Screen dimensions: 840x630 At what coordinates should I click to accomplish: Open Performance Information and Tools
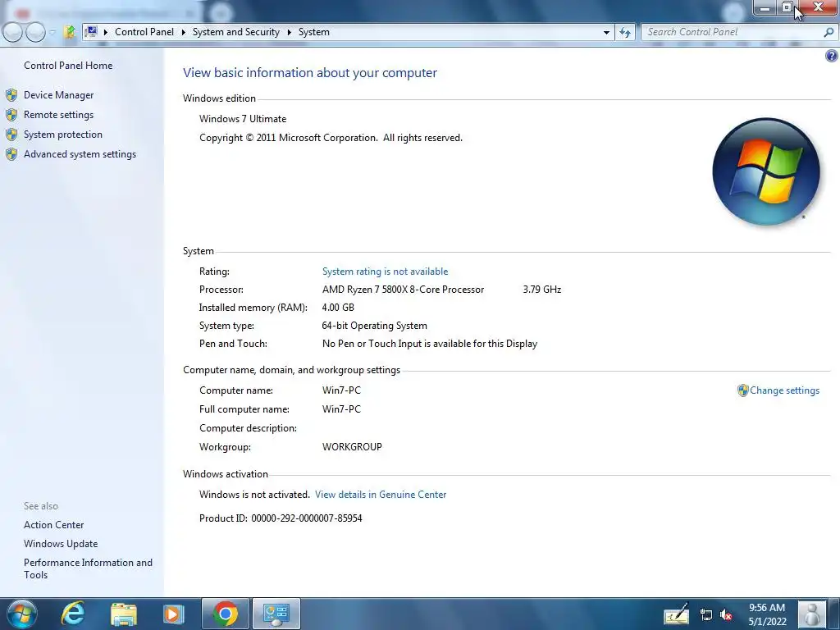pos(88,568)
